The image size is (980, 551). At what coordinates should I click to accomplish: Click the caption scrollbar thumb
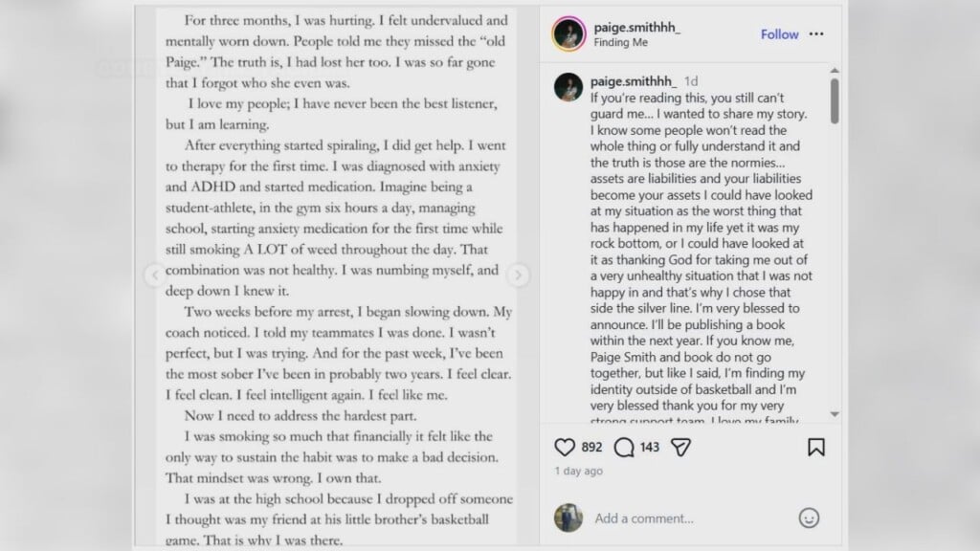point(835,100)
